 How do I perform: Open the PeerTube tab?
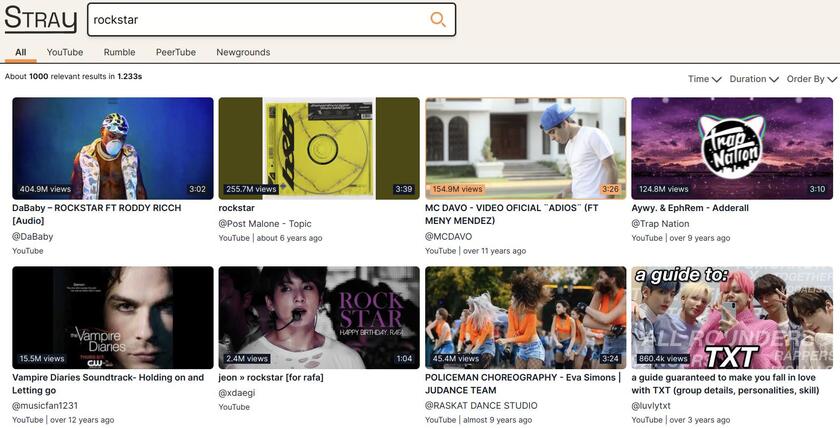[x=176, y=52]
